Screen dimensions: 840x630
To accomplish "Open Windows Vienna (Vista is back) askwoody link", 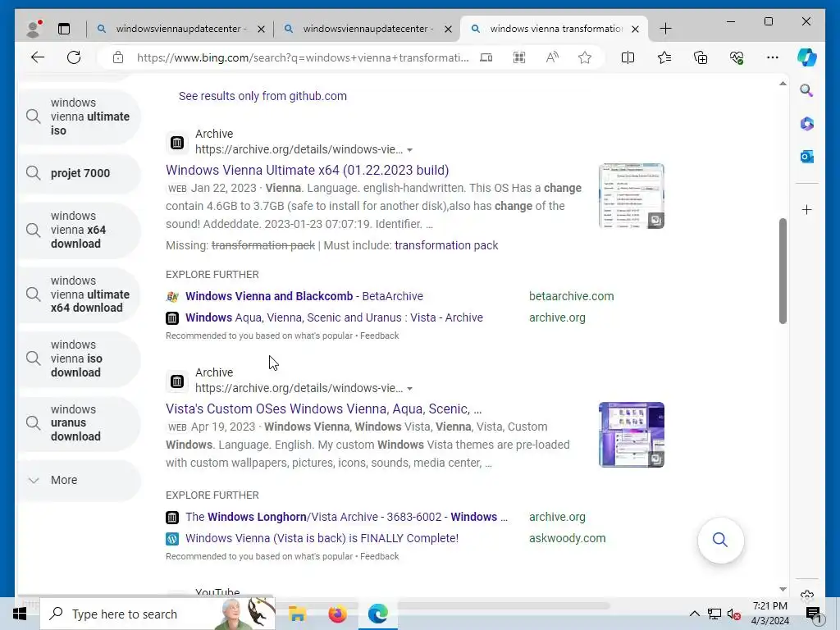I will point(322,538).
